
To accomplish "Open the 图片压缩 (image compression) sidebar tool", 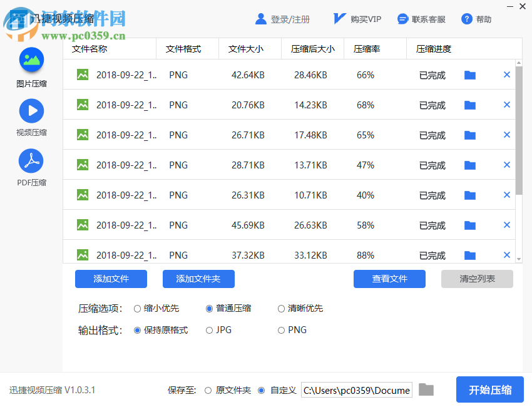I will 31,63.
